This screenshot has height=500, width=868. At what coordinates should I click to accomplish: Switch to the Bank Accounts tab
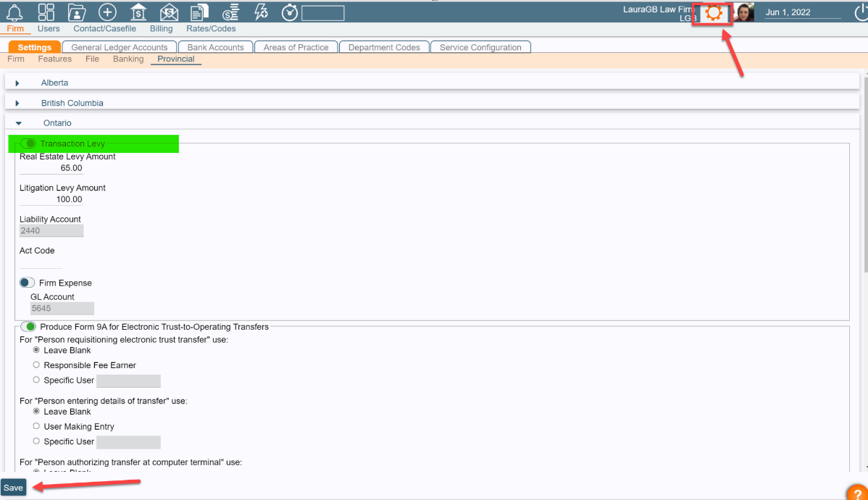point(214,46)
